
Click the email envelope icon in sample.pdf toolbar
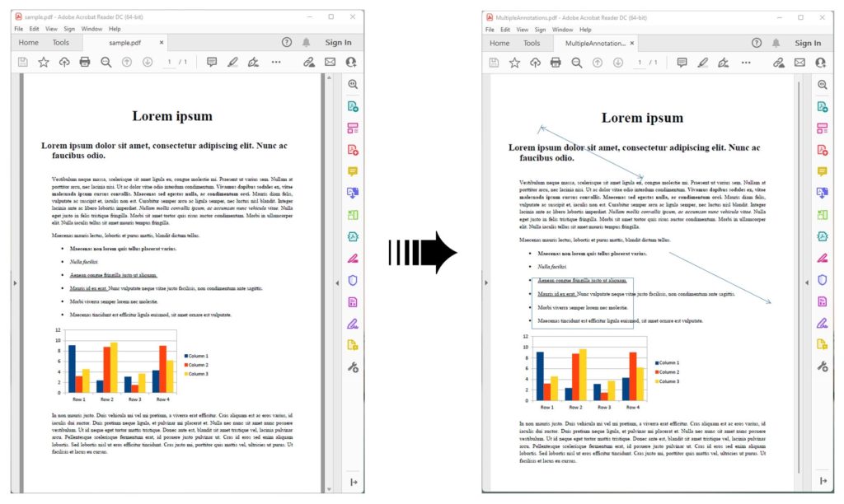(x=331, y=62)
